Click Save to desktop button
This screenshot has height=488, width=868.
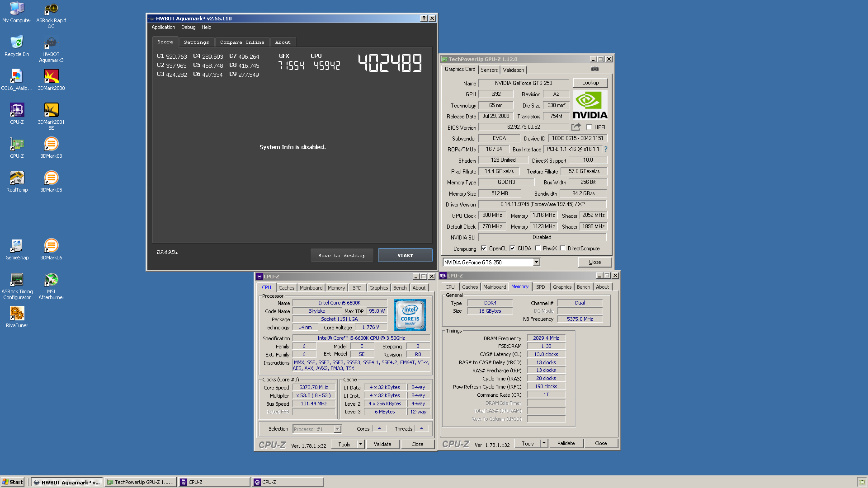pyautogui.click(x=342, y=255)
